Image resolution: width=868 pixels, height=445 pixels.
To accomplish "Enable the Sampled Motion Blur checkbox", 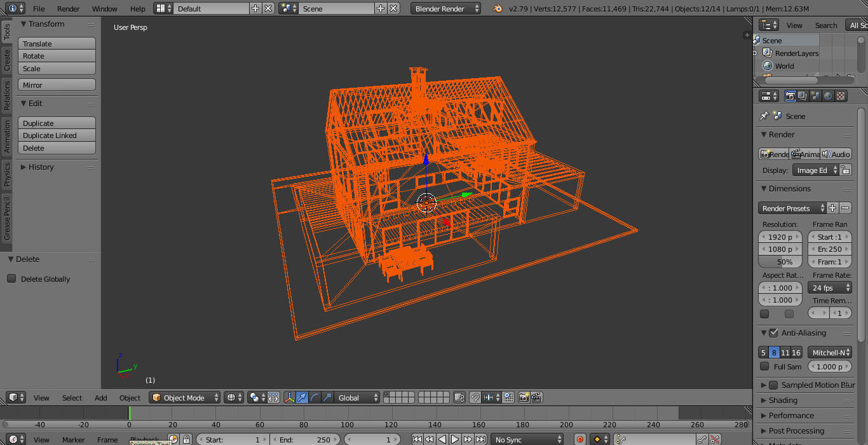I will point(773,385).
